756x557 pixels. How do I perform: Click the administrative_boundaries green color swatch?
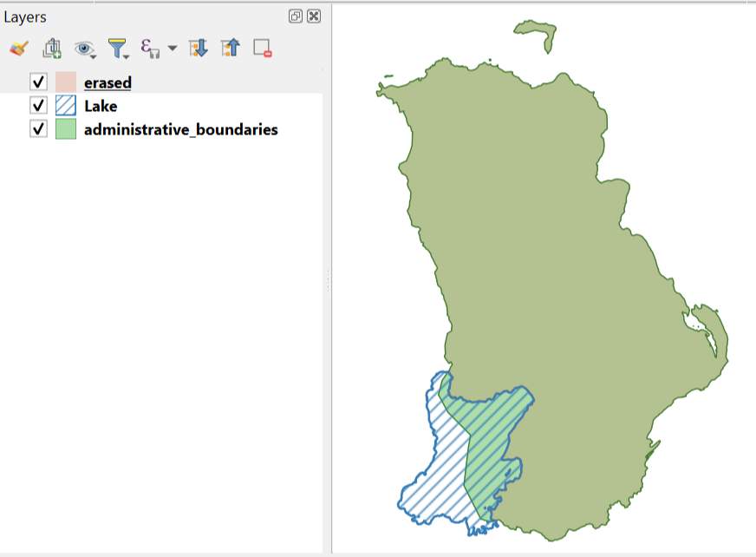pos(66,129)
